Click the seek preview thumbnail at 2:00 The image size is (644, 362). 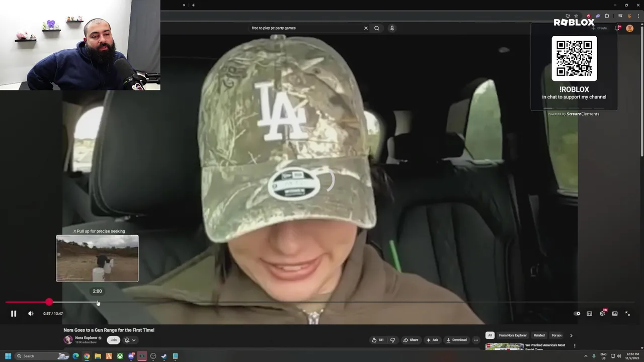[97, 258]
